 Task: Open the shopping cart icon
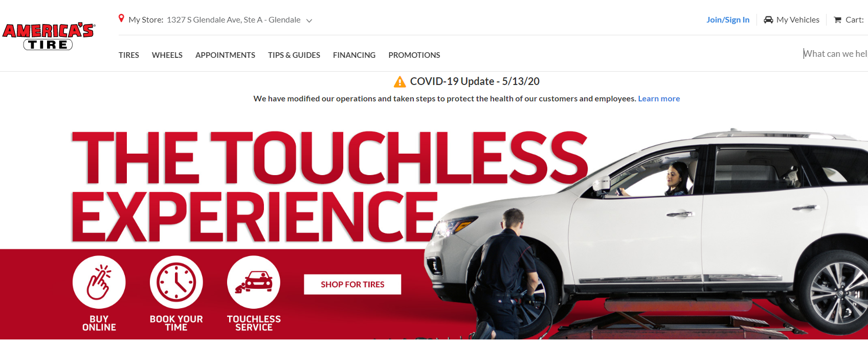click(x=837, y=20)
